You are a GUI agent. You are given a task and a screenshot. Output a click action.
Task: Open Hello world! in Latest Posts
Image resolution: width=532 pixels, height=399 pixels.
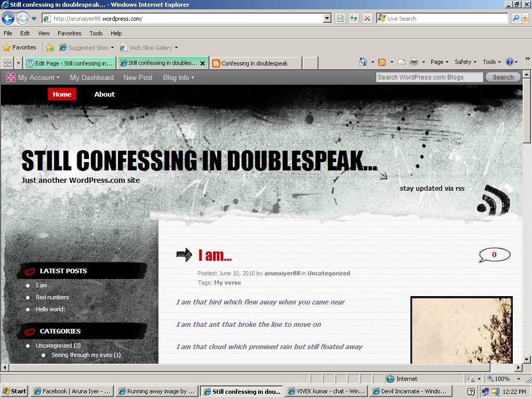coord(50,309)
